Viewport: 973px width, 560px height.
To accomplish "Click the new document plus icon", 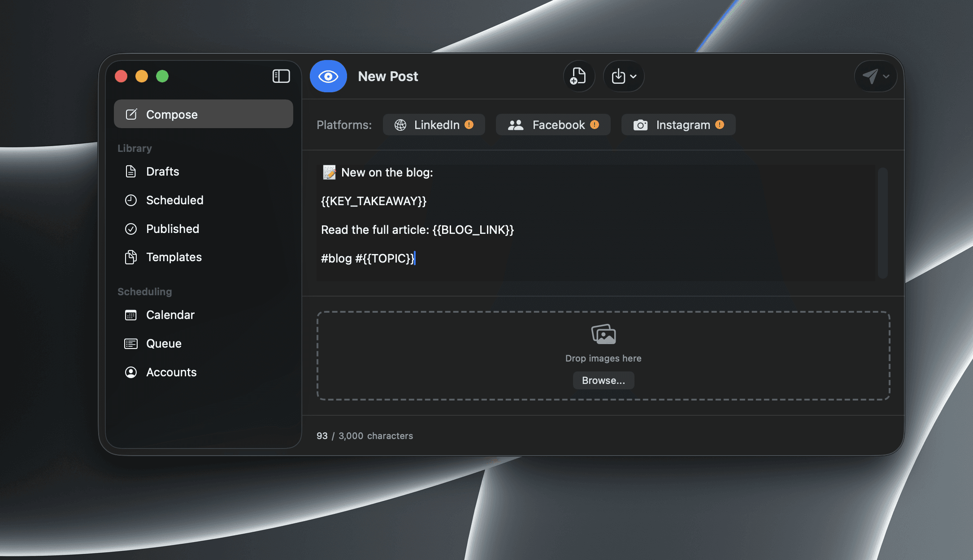I will (x=578, y=76).
